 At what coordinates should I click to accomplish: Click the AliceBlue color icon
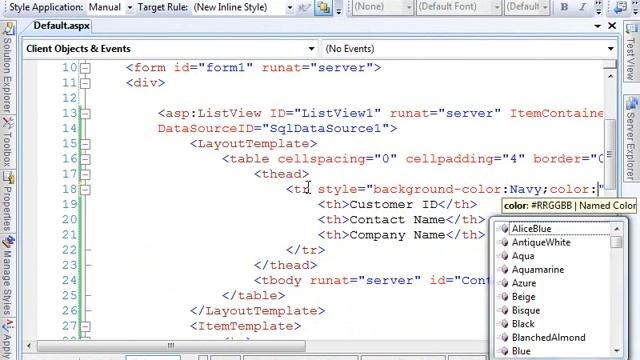[504, 229]
